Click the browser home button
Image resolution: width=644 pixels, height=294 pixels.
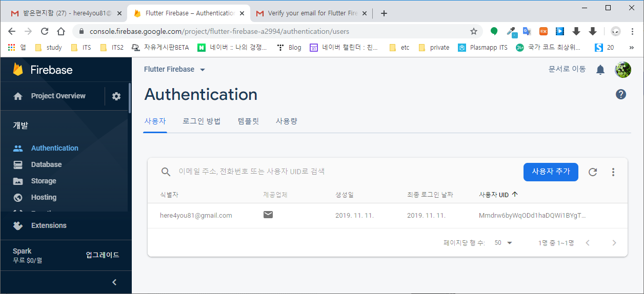point(61,31)
